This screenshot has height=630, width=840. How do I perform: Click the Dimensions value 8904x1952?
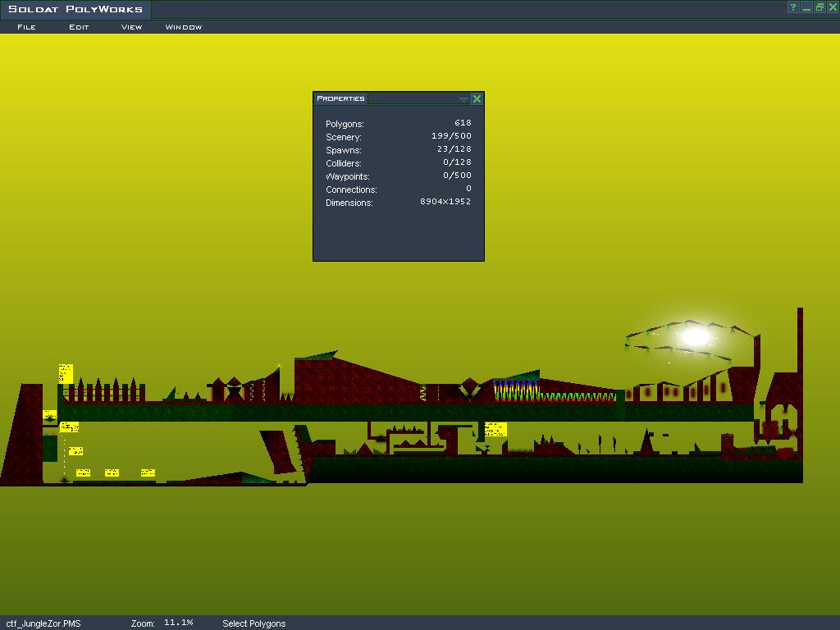click(445, 202)
